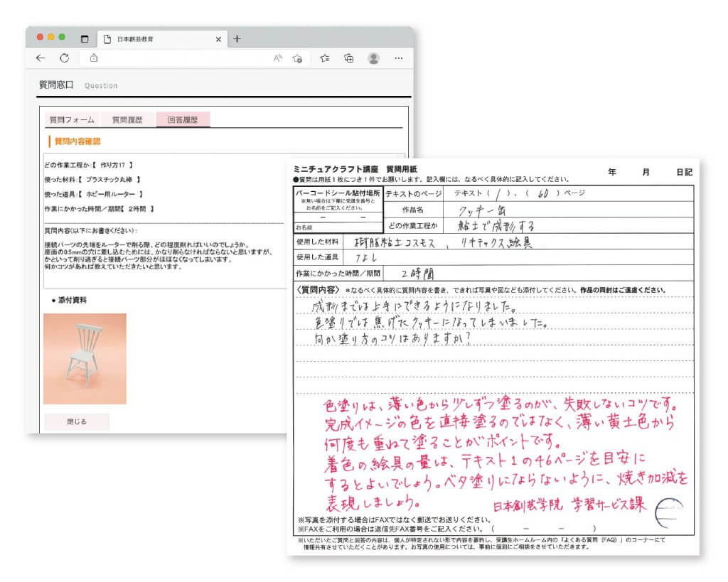The height and width of the screenshot is (582, 728).
Task: Click the green macOS fullscreen button
Action: pos(62,37)
